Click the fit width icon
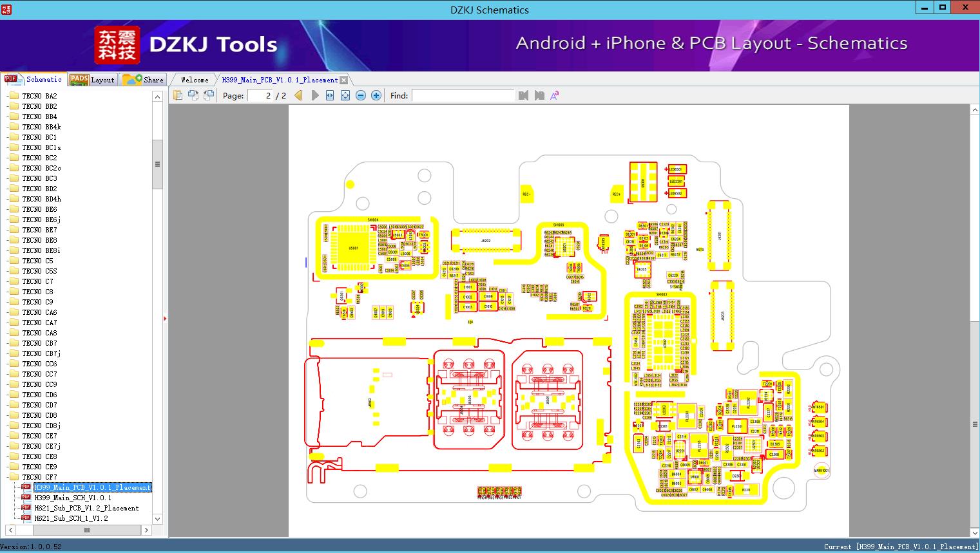 tap(330, 95)
